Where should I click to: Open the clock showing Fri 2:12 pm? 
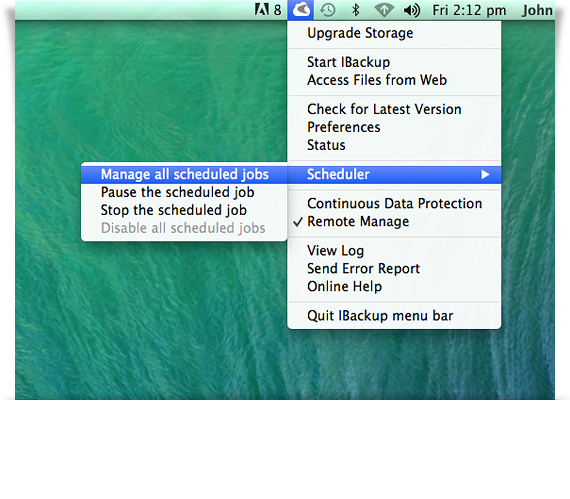pyautogui.click(x=469, y=10)
